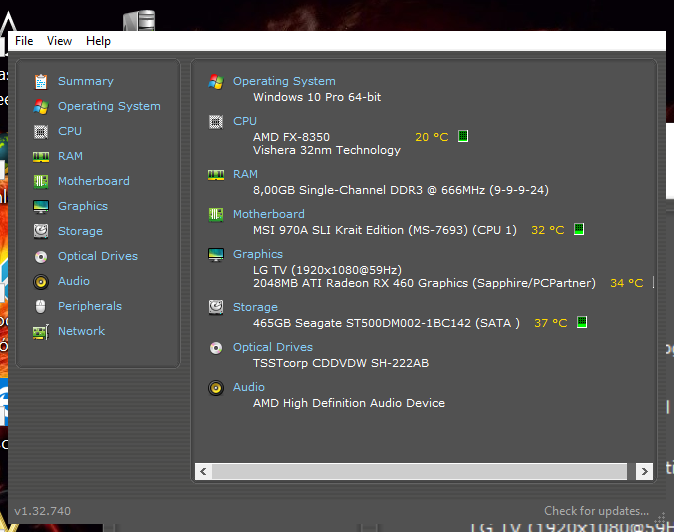
Task: Go to Operating System section in sidebar
Action: point(109,106)
